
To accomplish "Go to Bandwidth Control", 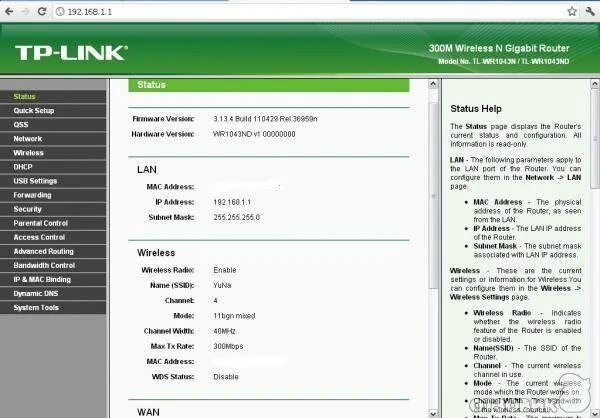I will [53, 266].
